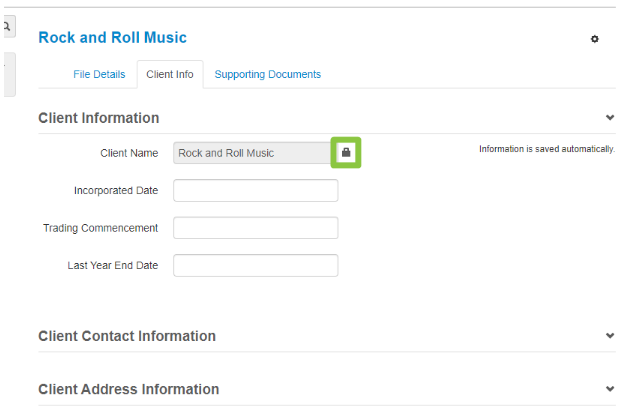Open the Supporting Documents tab
The height and width of the screenshot is (419, 642).
pyautogui.click(x=267, y=74)
